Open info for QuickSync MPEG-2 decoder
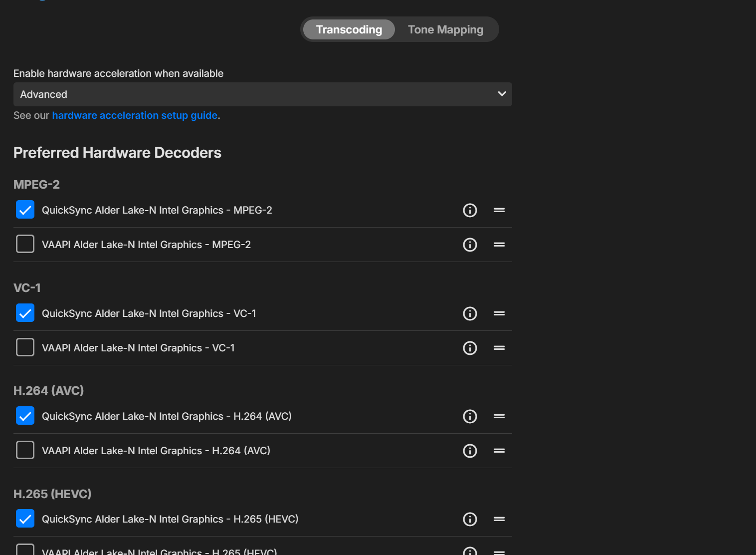 (x=470, y=210)
